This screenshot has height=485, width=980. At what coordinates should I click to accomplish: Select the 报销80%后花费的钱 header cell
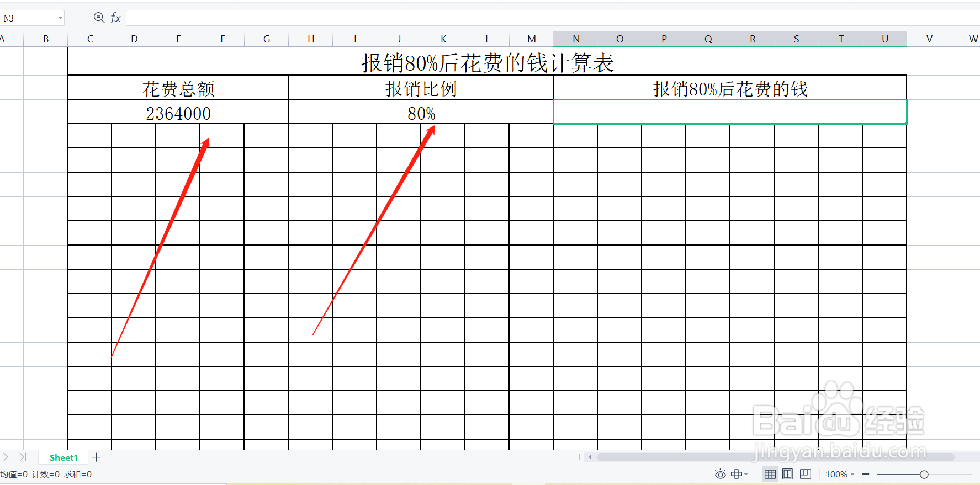[730, 87]
